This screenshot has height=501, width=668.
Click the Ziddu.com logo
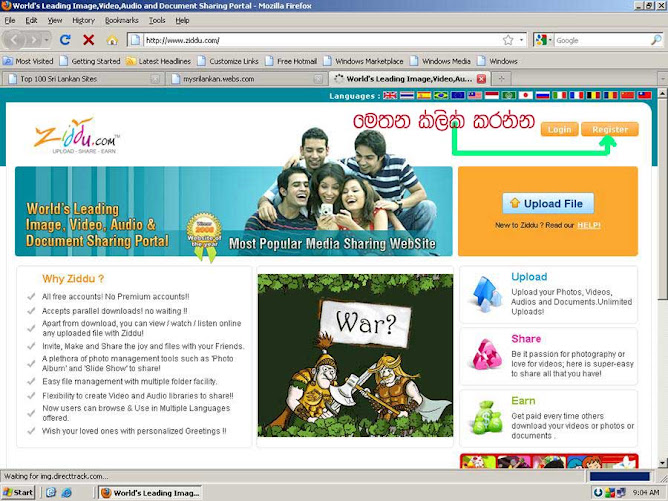click(x=77, y=135)
